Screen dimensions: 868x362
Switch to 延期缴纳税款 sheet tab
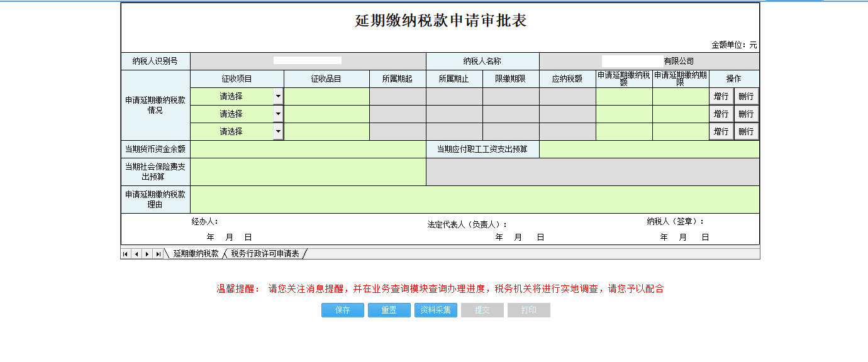coord(196,254)
